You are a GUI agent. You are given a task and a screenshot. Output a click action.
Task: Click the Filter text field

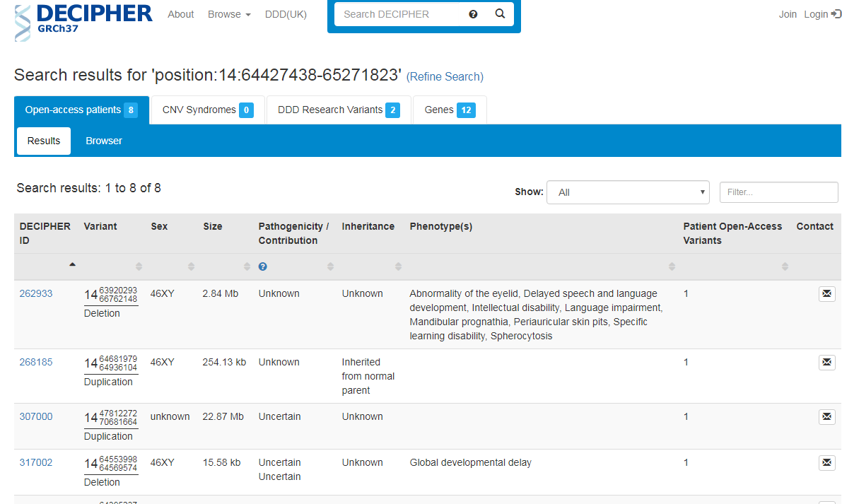click(x=778, y=192)
